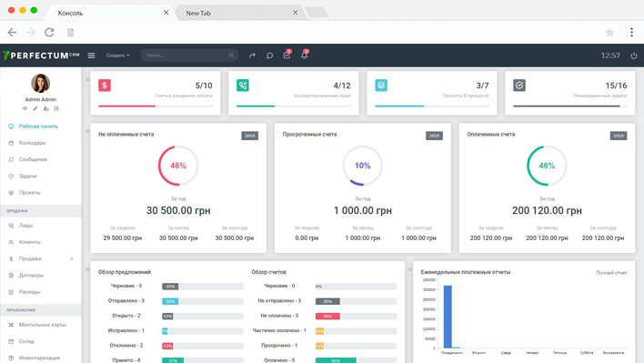Click the Perfectum CRM logo
The height and width of the screenshot is (363, 644).
tap(41, 55)
